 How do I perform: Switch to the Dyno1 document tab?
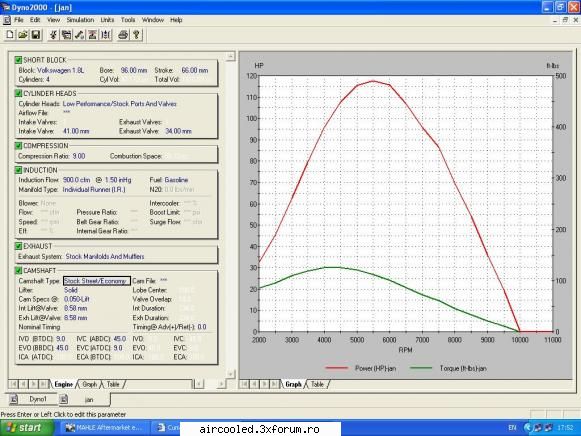click(x=38, y=399)
